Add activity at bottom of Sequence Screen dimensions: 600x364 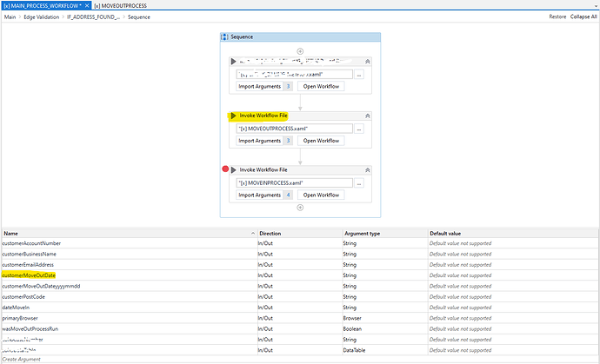(300, 208)
